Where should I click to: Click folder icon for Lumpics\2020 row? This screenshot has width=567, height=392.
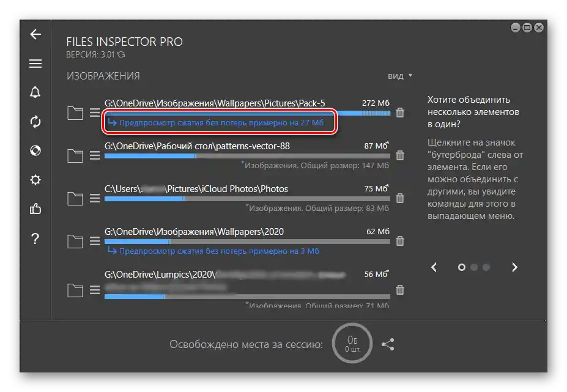click(x=75, y=290)
